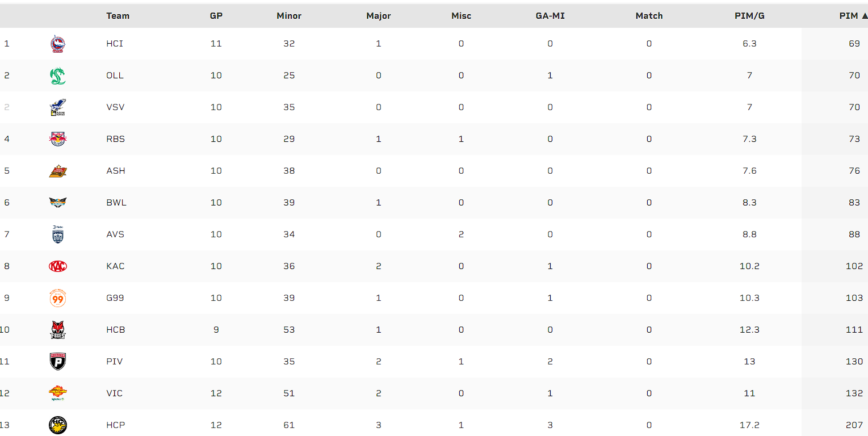Click the HCB Foxes logo

click(x=57, y=330)
